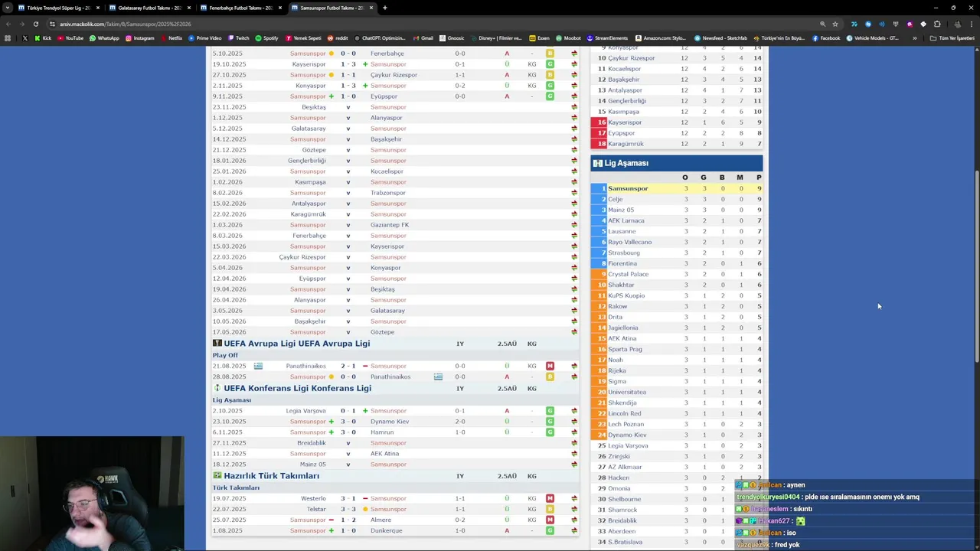Open Fiorentina in Lig Aşaması table
Screen dimensions: 980x551
point(622,263)
